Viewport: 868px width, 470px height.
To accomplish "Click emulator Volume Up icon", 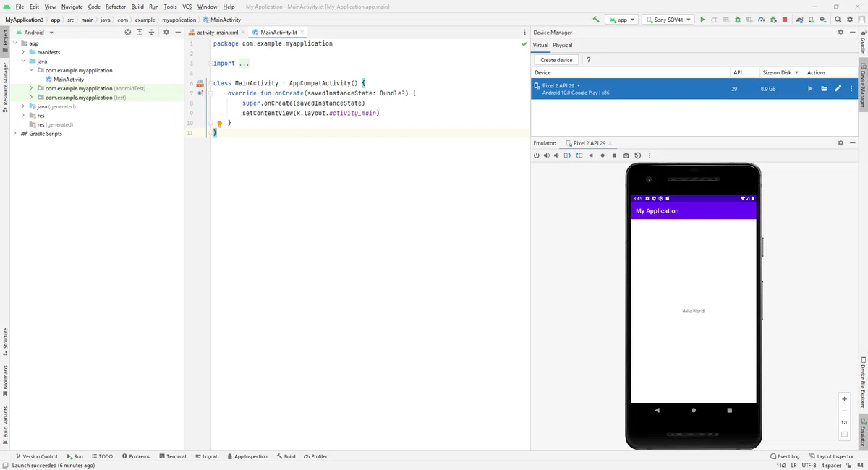I will click(x=547, y=155).
